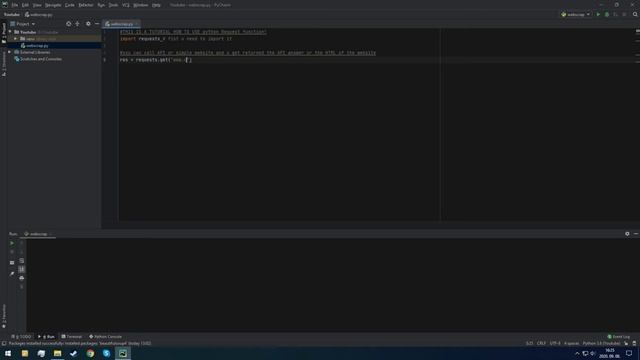Click the Windows Start button
Screen dimensions: 640x360
pyautogui.click(x=8, y=353)
